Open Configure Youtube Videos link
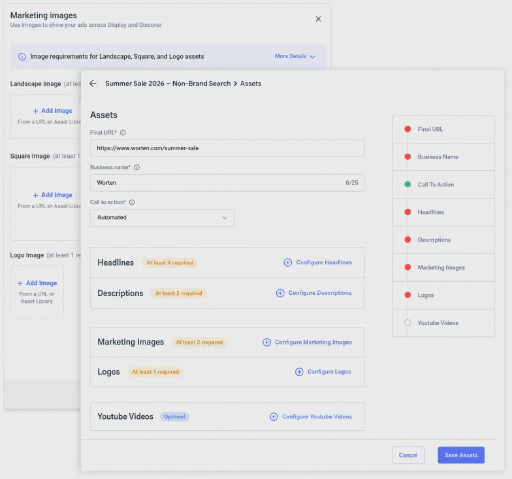The height and width of the screenshot is (479, 512). tap(317, 417)
